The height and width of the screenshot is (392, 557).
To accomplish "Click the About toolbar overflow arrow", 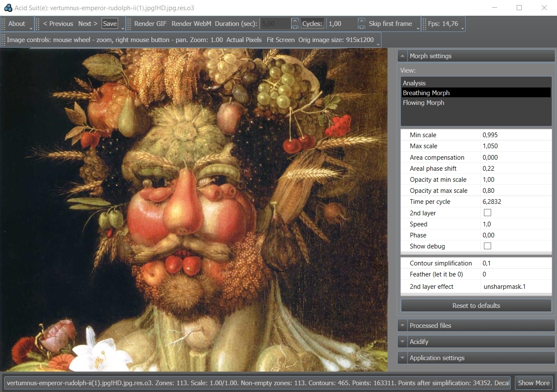I will point(32,28).
